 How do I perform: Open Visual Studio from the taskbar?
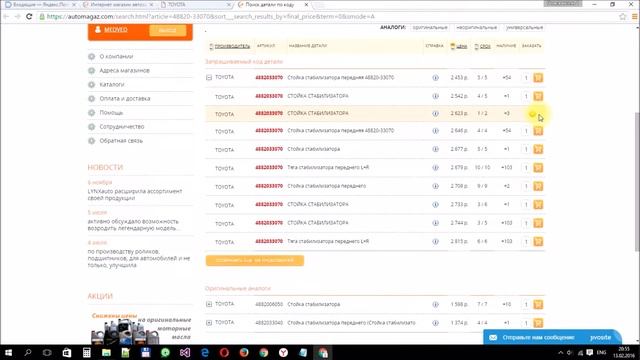pos(185,353)
